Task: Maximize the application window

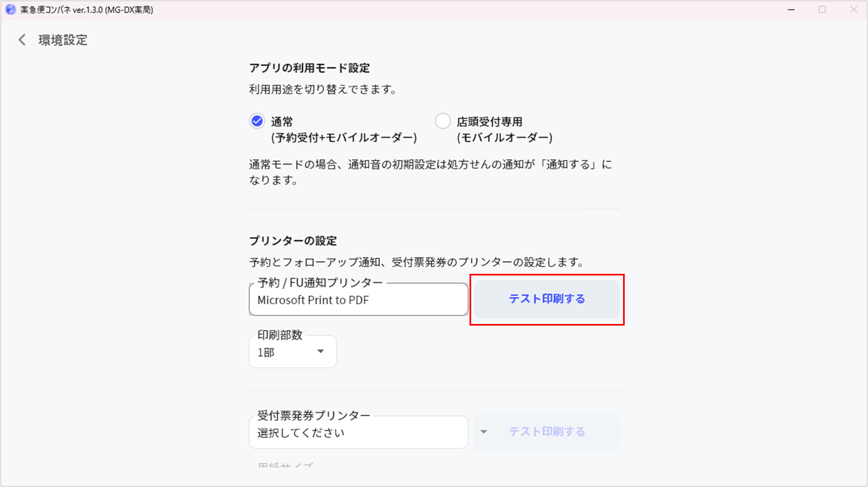Action: pos(822,10)
